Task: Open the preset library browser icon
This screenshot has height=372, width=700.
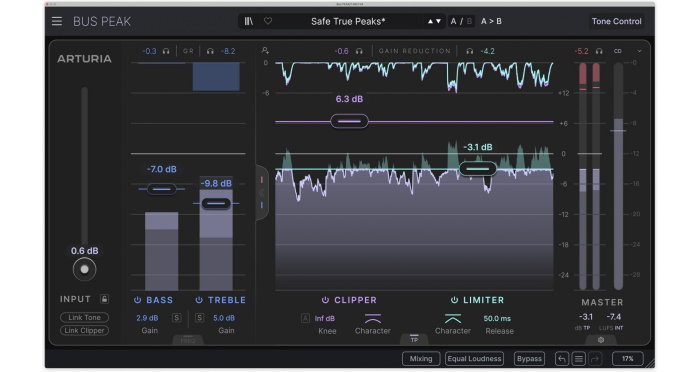Action: click(249, 21)
